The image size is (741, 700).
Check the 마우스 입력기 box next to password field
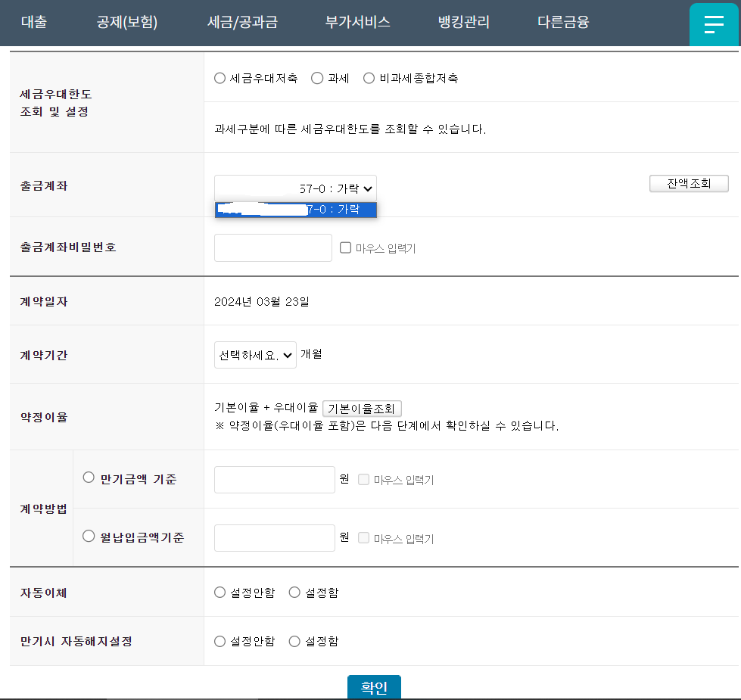point(344,247)
